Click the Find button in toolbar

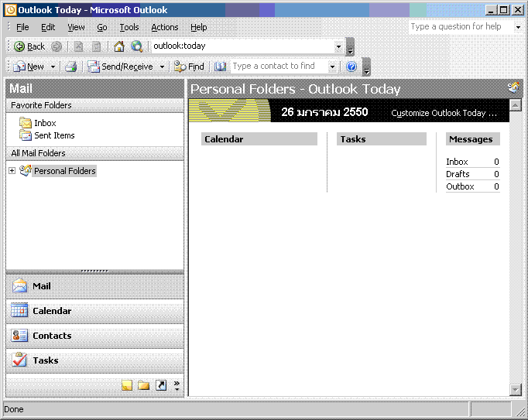189,67
